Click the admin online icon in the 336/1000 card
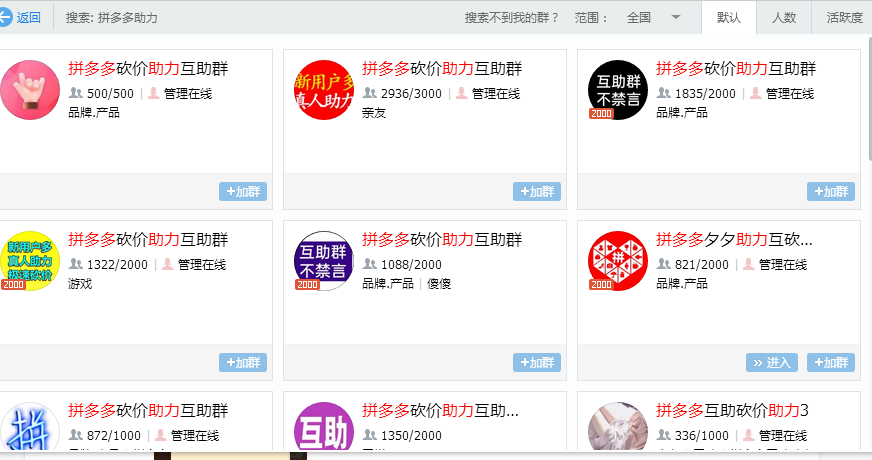Viewport: 872px width, 460px height. click(749, 434)
